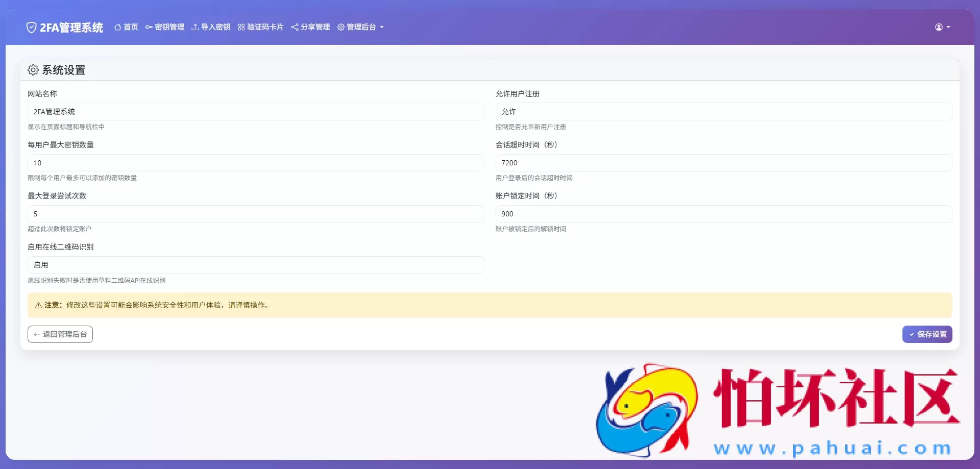
Task: Open the 验证码卡片 page from the navbar
Action: point(260,27)
